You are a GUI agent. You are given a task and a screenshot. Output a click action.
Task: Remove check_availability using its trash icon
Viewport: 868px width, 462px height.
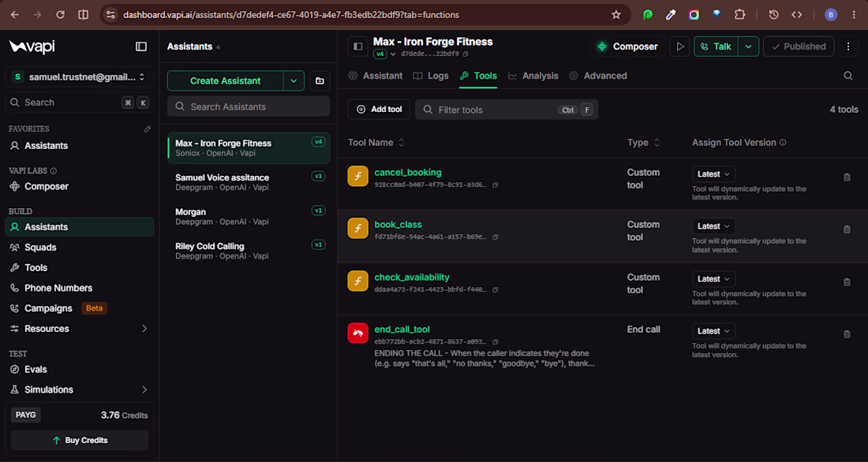847,281
